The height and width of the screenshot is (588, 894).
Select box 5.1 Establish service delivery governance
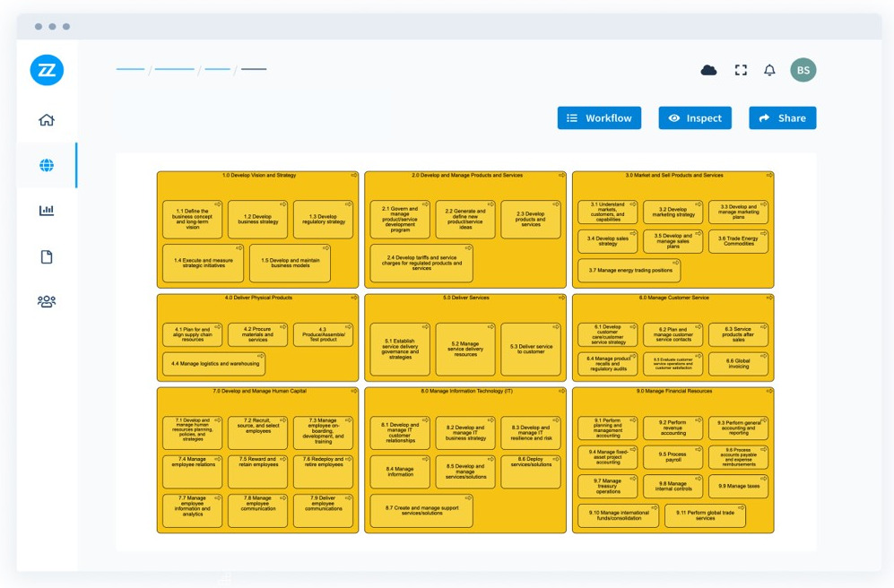400,350
